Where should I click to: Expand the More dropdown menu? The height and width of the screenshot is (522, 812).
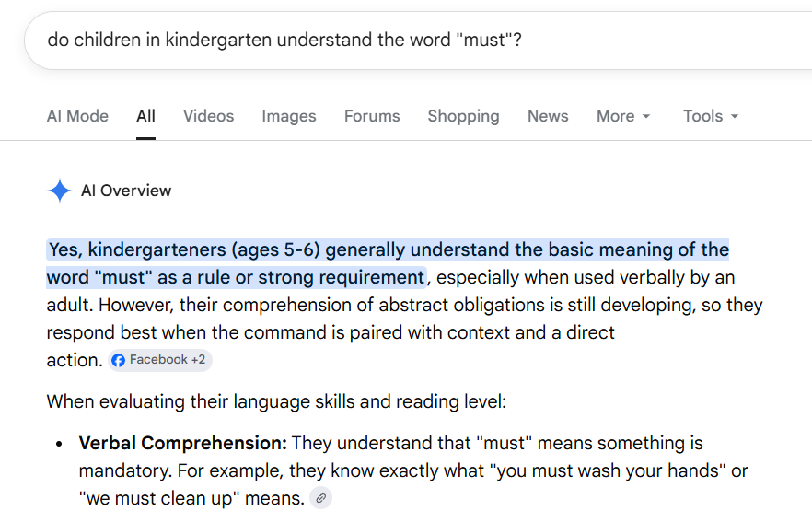pyautogui.click(x=623, y=116)
